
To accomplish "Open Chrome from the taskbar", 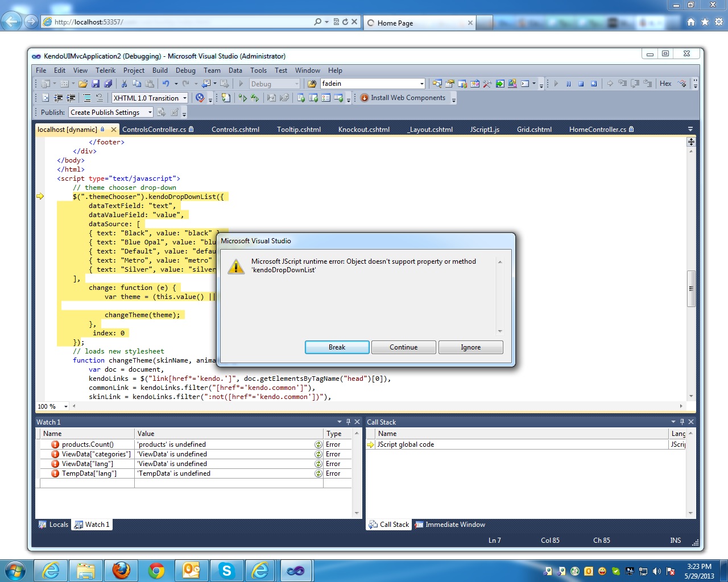I will [x=156, y=570].
